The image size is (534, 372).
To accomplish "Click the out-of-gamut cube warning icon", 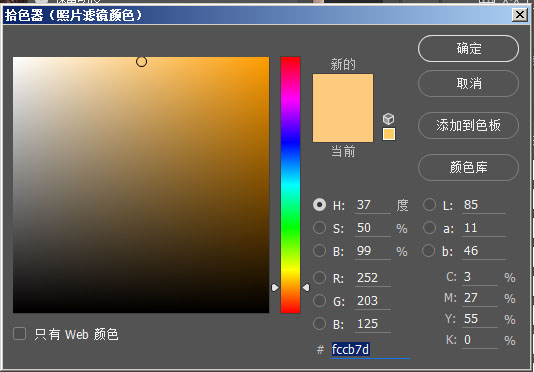I will coord(389,119).
